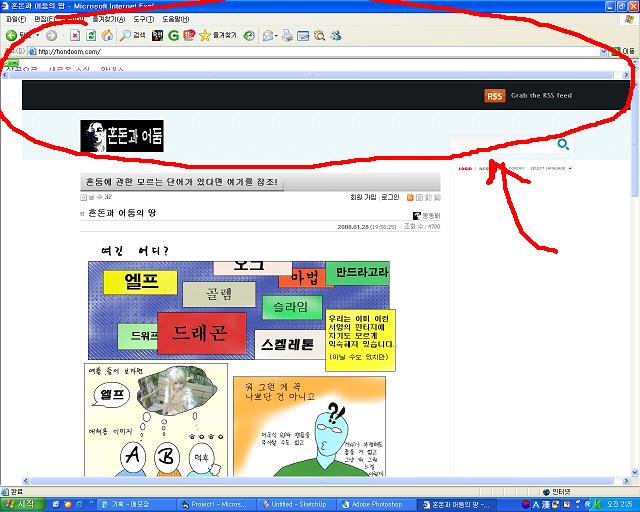The image size is (640, 512).
Task: Go to the Home page icon
Action: click(107, 36)
